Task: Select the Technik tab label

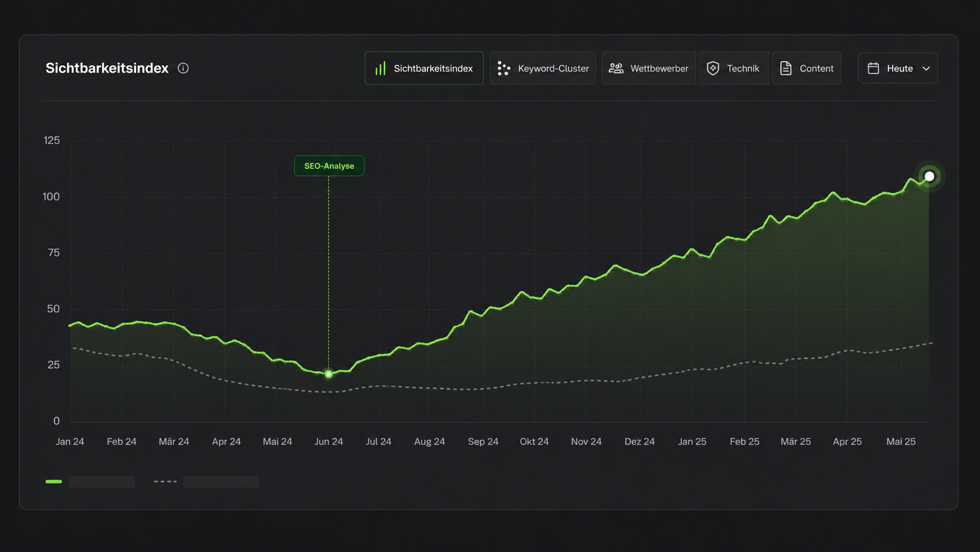Action: pos(743,69)
